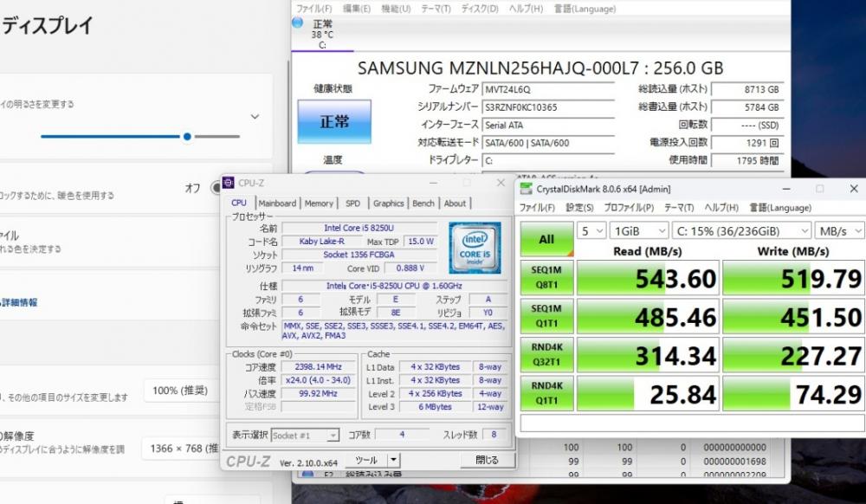The height and width of the screenshot is (504, 866).
Task: Open the Socket #1 selector in CPU-Z
Action: (x=305, y=436)
